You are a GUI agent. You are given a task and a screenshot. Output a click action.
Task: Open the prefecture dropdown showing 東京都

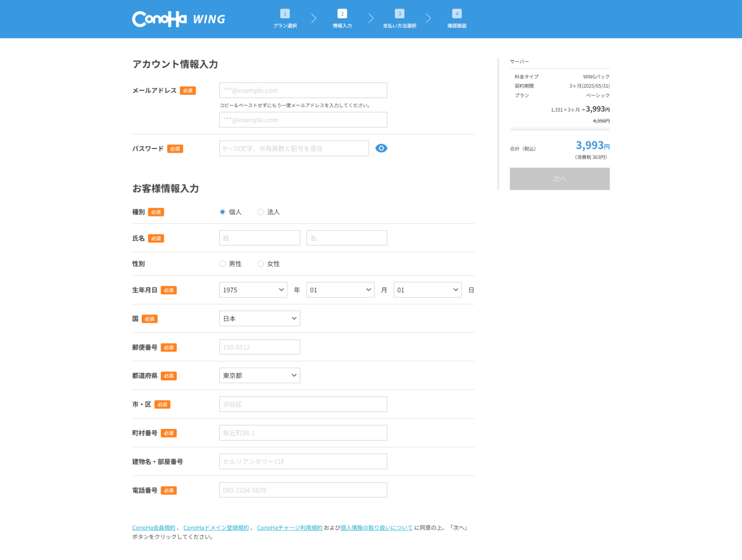[x=259, y=375]
